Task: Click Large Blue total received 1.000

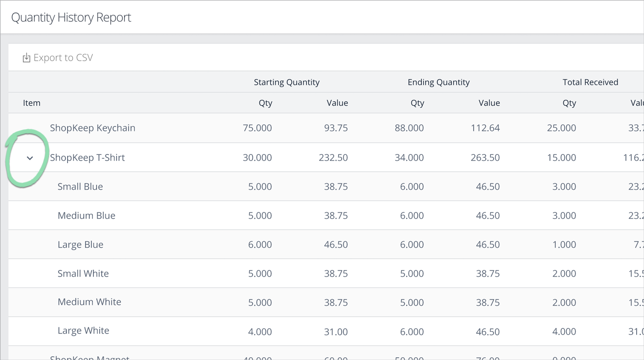Action: pos(564,245)
